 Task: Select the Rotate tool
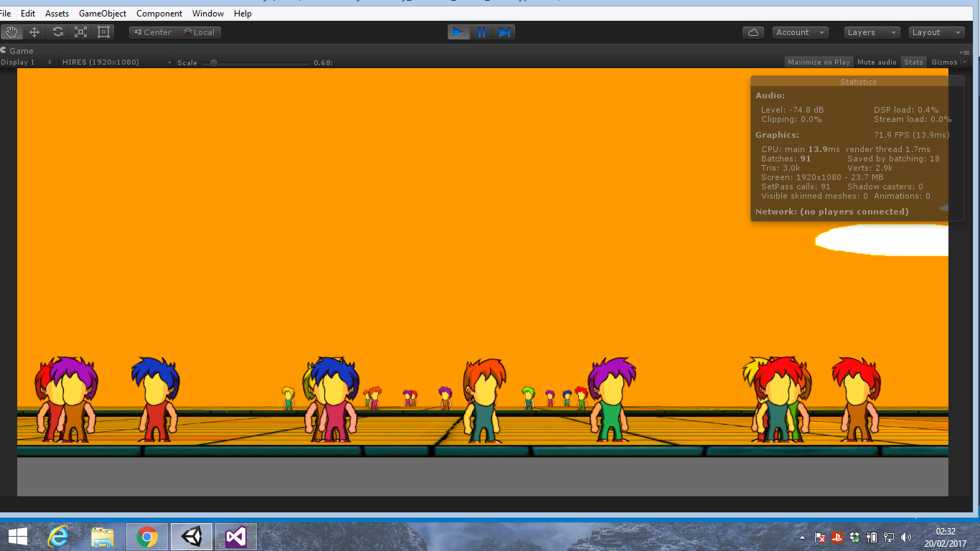[58, 32]
